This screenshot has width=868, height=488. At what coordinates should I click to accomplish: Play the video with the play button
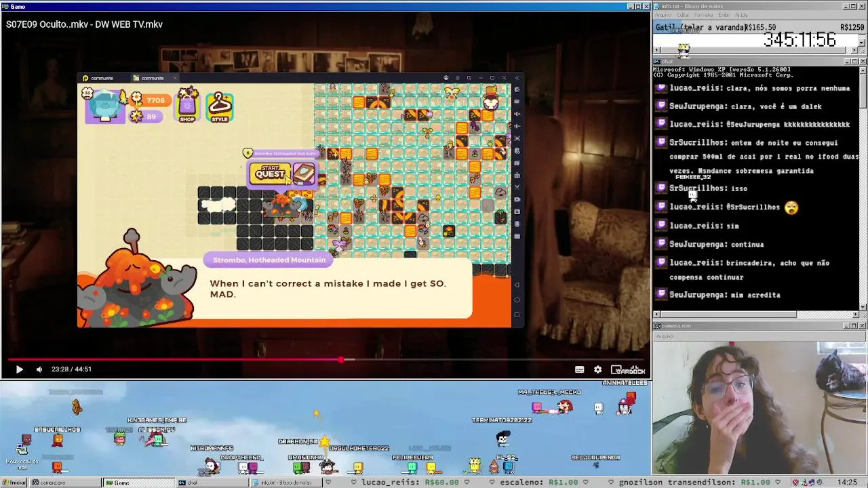pos(19,369)
